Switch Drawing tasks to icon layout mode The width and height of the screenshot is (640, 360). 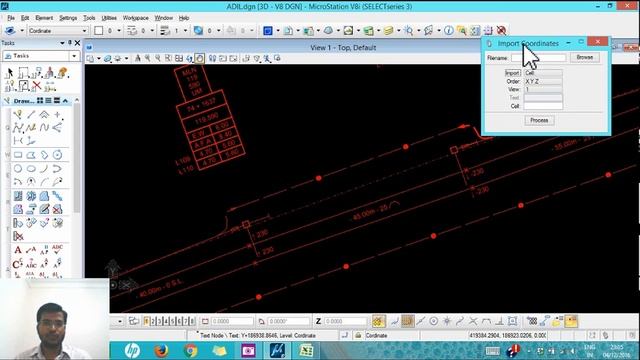(40, 100)
